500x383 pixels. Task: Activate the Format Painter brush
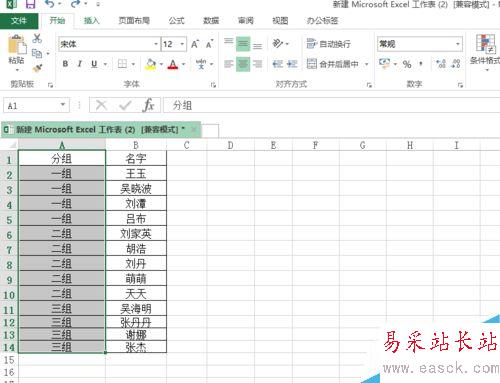click(x=37, y=68)
